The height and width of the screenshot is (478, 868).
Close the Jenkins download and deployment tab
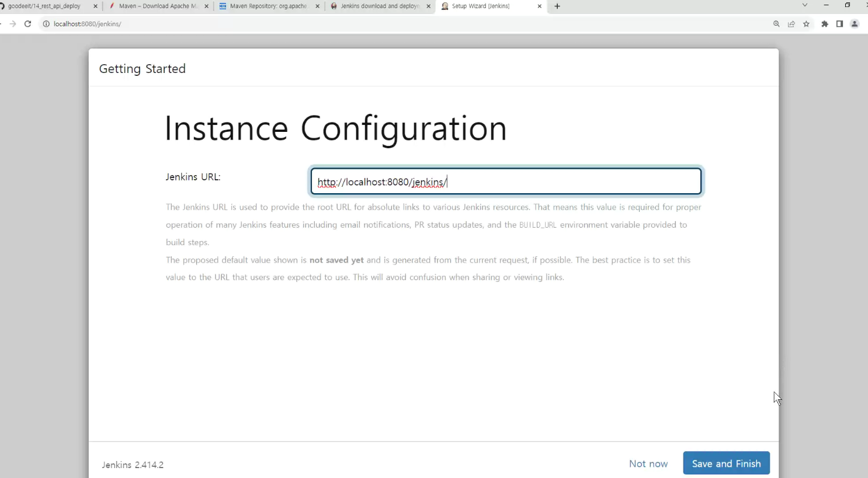(x=428, y=6)
